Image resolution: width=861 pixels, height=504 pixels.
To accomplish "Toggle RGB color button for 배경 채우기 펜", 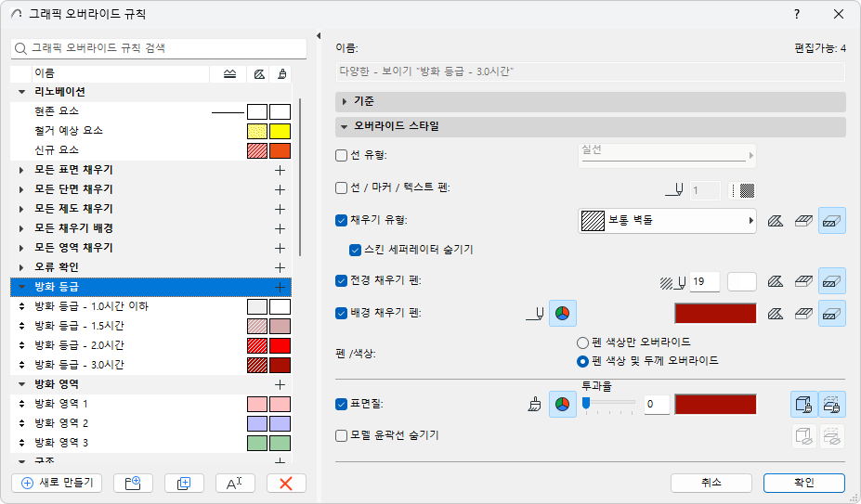I will pos(562,314).
